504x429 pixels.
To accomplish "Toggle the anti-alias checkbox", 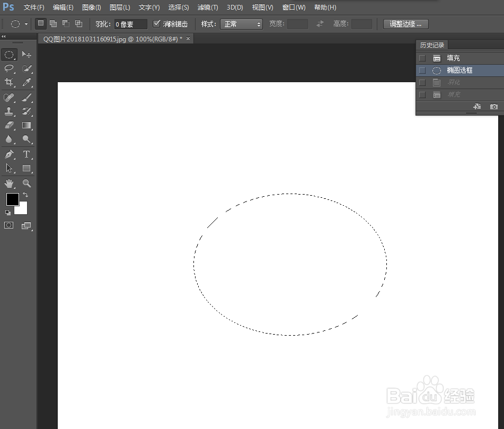I will (x=156, y=23).
